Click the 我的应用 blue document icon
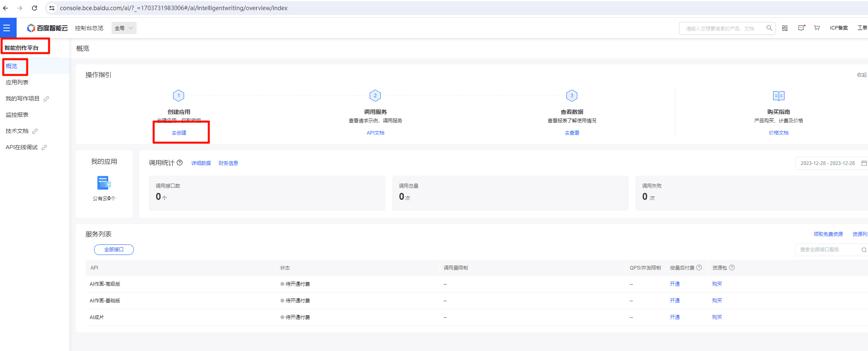This screenshot has width=868, height=351. click(104, 183)
